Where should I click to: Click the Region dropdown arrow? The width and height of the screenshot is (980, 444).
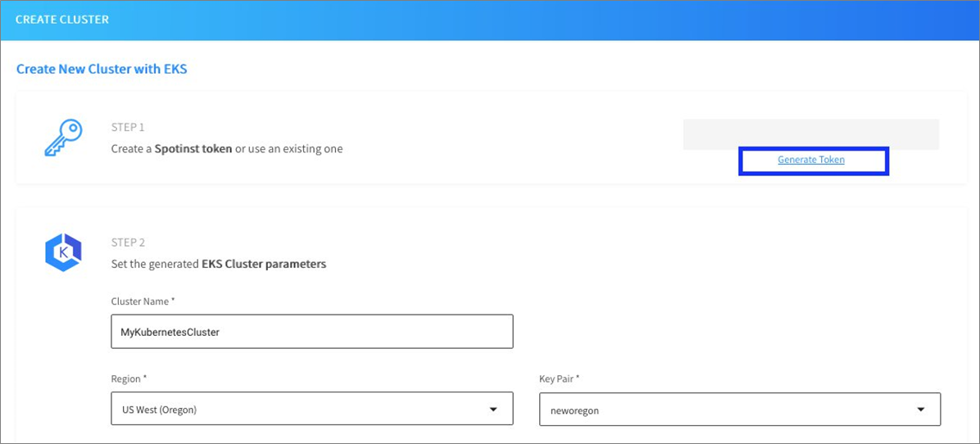pos(493,410)
